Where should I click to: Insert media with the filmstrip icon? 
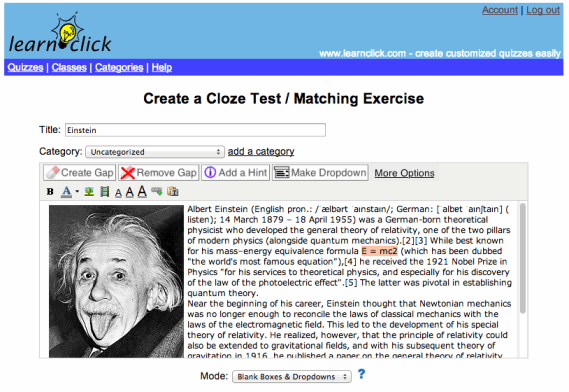click(105, 192)
